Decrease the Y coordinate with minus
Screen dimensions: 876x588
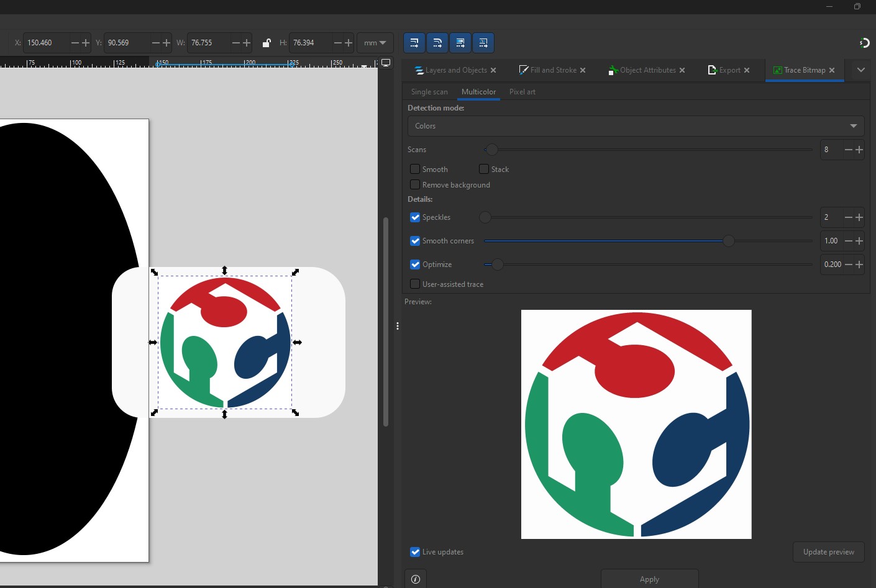[x=155, y=43]
